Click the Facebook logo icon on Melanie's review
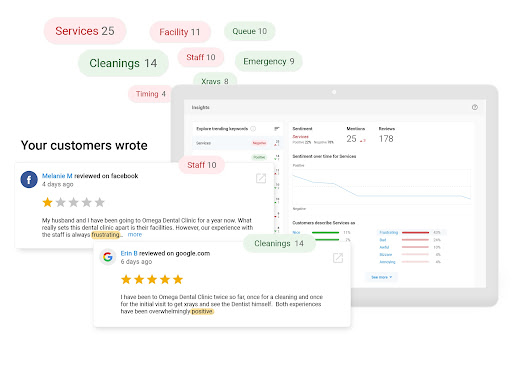This screenshot has height=387, width=512. (29, 179)
